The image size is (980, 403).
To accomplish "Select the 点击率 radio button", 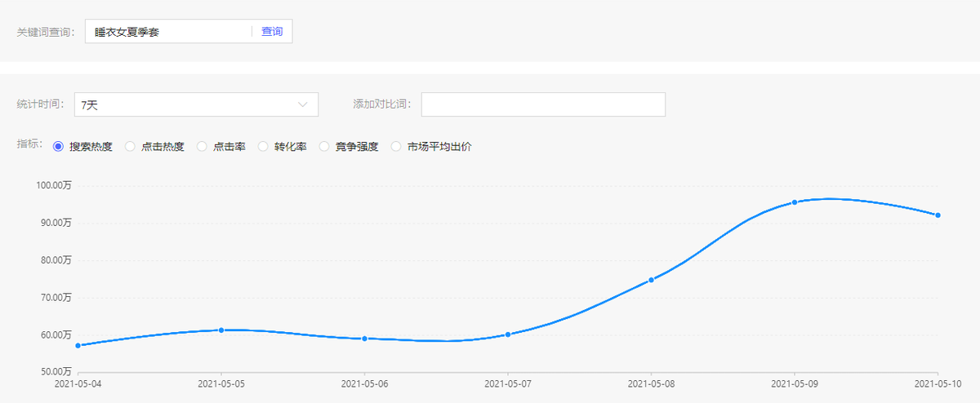I will click(x=202, y=147).
